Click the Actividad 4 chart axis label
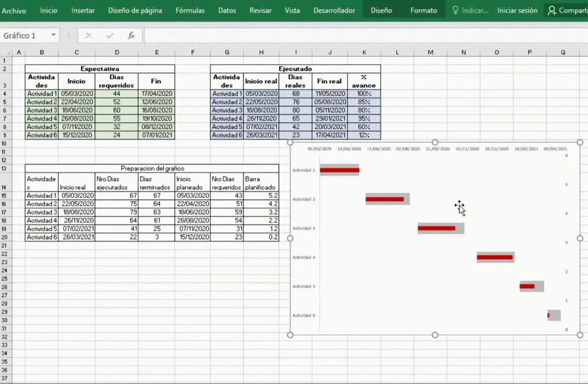 click(304, 258)
